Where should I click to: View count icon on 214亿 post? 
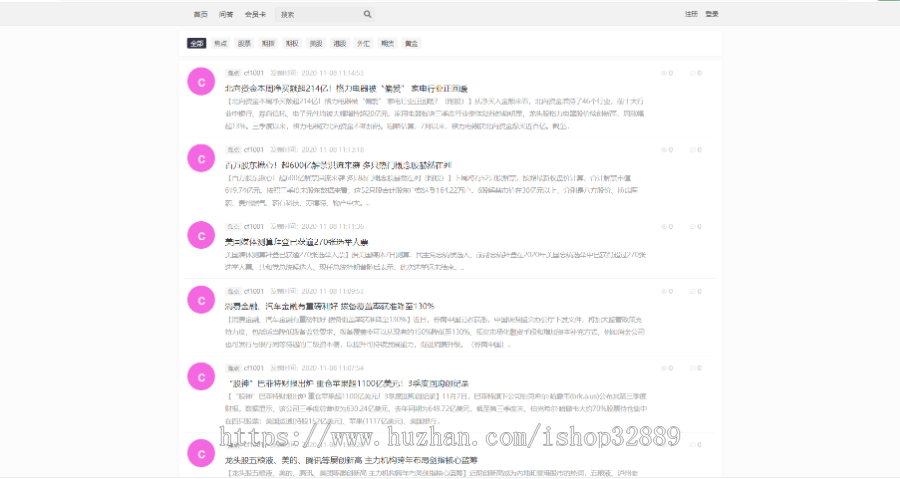(x=664, y=73)
